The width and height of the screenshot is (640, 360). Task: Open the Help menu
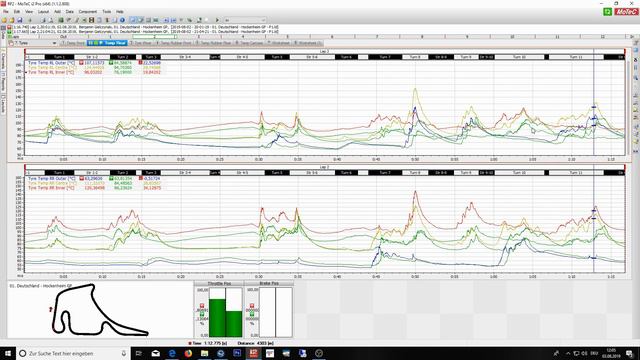tap(120, 11)
